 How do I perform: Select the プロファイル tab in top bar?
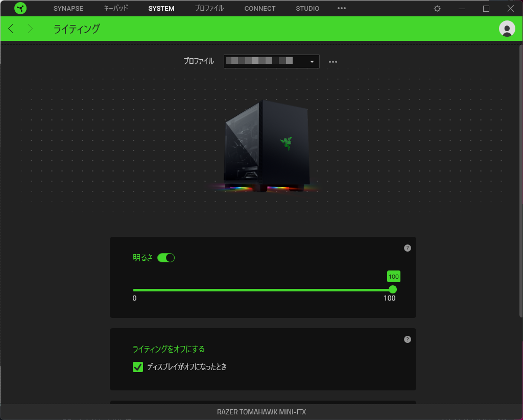coord(209,9)
